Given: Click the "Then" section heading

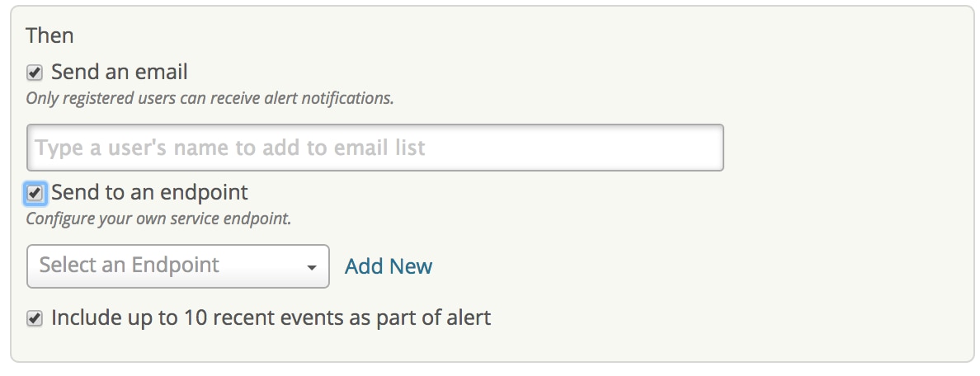Looking at the screenshot, I should (49, 35).
